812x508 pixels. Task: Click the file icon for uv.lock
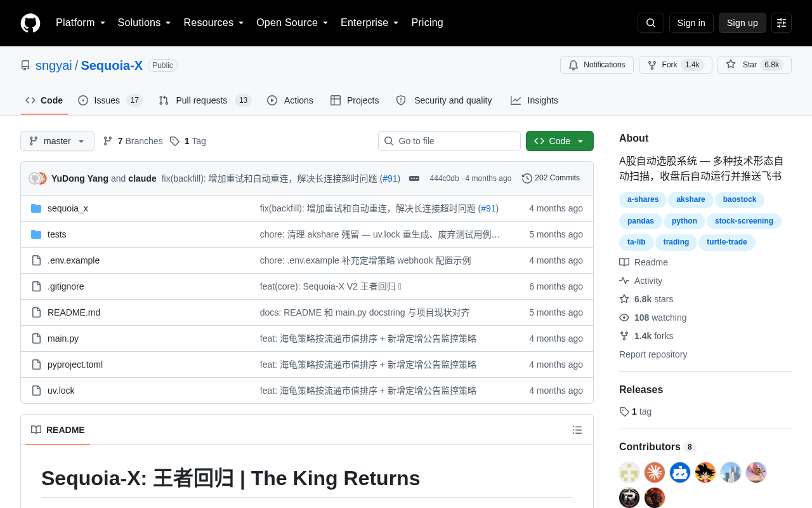(x=36, y=391)
